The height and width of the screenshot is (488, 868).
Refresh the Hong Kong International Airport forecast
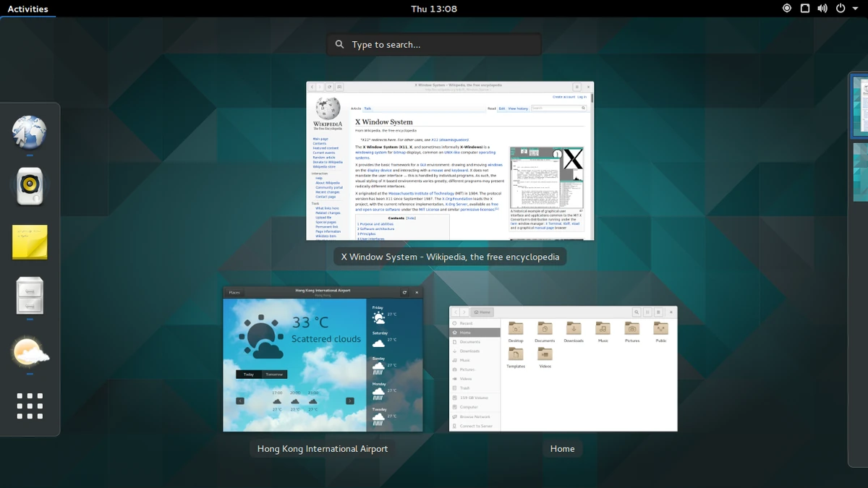tap(405, 292)
